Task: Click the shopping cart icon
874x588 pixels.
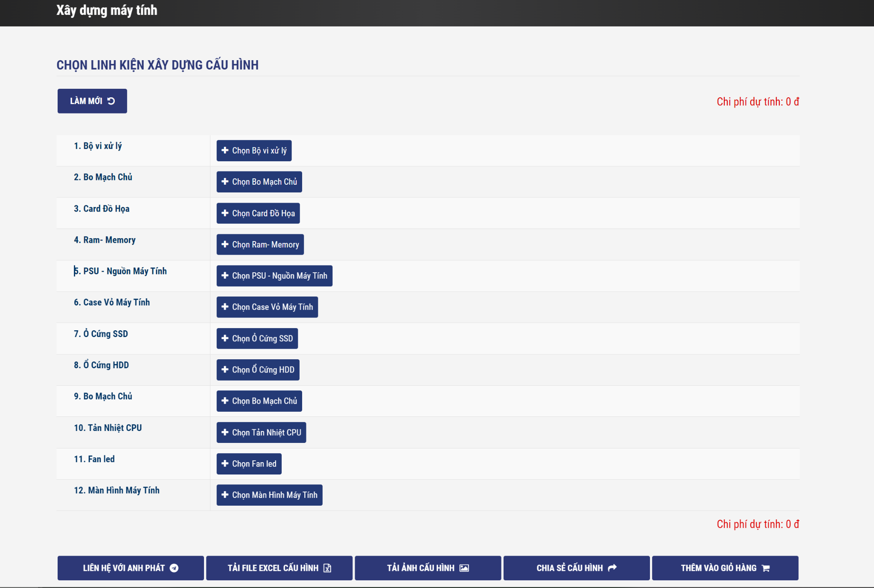Action: (766, 568)
